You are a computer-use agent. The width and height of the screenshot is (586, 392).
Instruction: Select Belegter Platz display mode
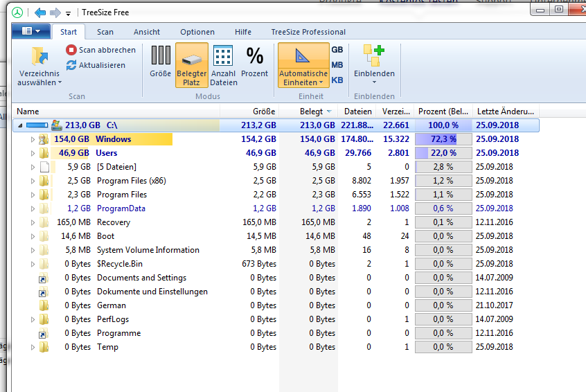point(191,65)
